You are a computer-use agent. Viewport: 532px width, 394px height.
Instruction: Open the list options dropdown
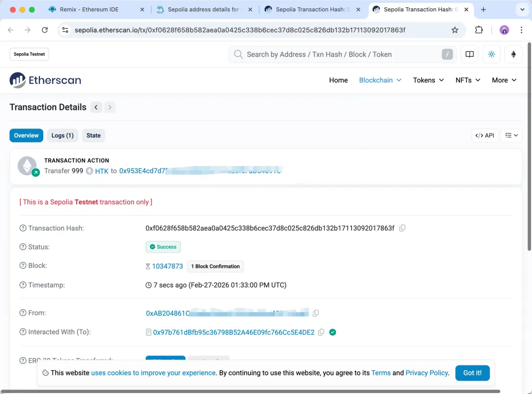[x=511, y=135]
